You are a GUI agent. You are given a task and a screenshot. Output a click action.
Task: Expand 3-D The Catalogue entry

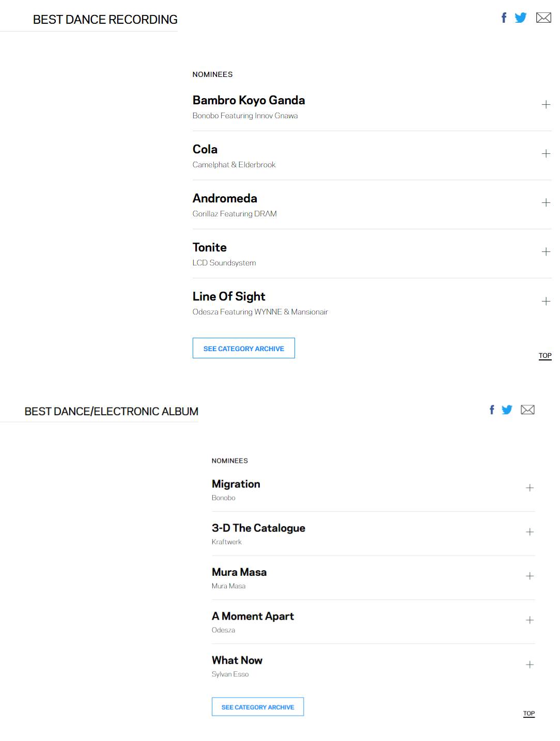pos(530,532)
